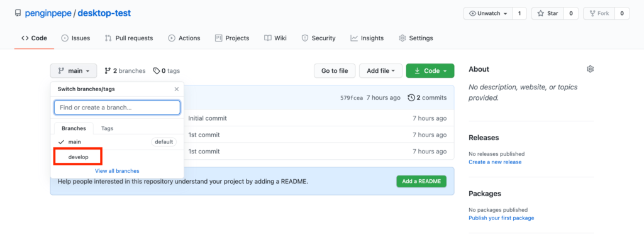Open the Pull requests tab

[x=128, y=38]
